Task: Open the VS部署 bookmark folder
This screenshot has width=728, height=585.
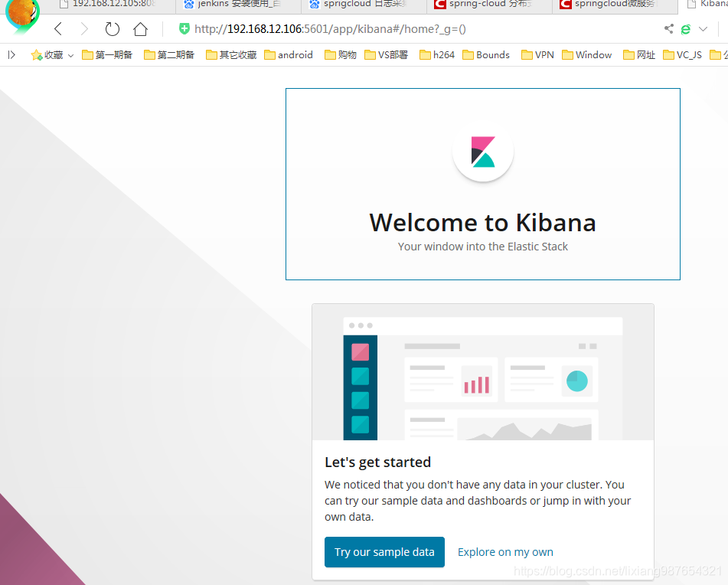Action: tap(387, 55)
